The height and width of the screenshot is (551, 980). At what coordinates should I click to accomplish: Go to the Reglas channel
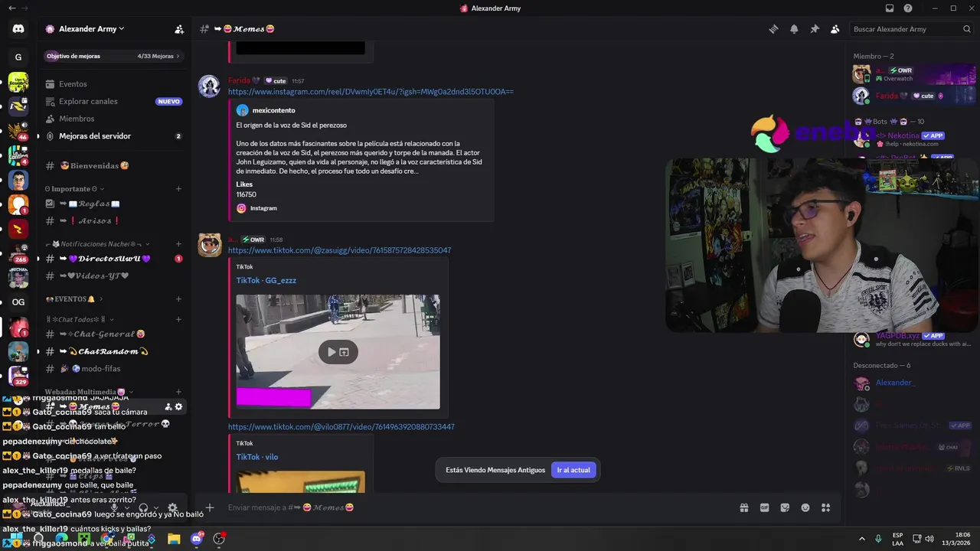click(113, 204)
